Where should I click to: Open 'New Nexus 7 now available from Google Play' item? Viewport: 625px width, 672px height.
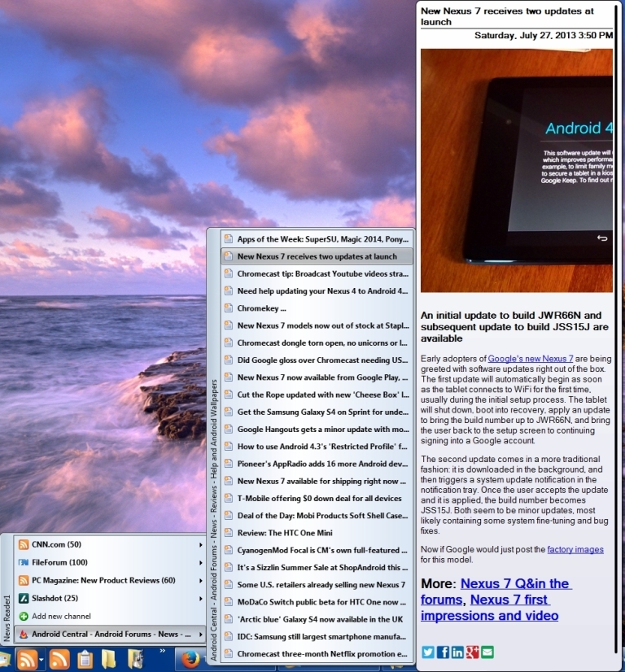317,377
